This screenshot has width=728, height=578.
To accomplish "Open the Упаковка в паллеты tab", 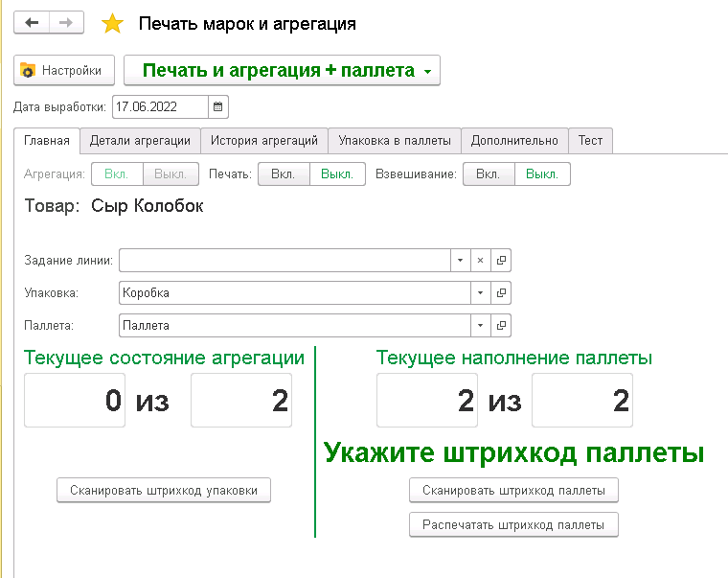I will (395, 140).
